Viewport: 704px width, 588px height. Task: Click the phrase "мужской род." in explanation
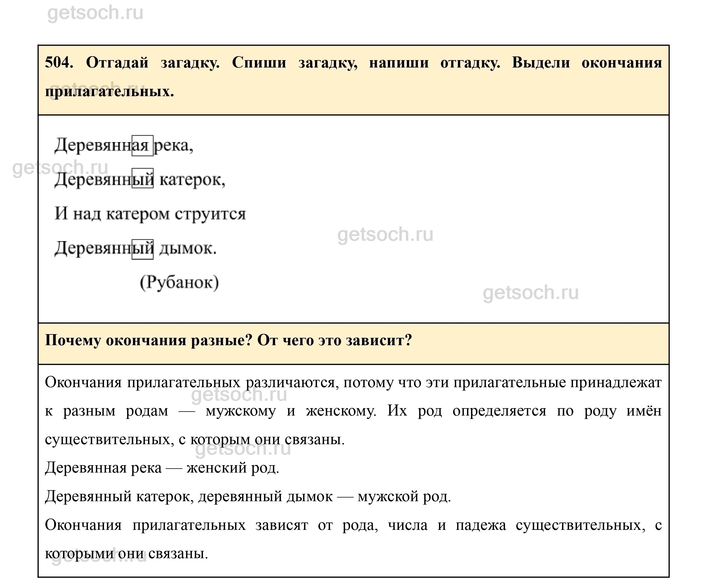pos(404,496)
